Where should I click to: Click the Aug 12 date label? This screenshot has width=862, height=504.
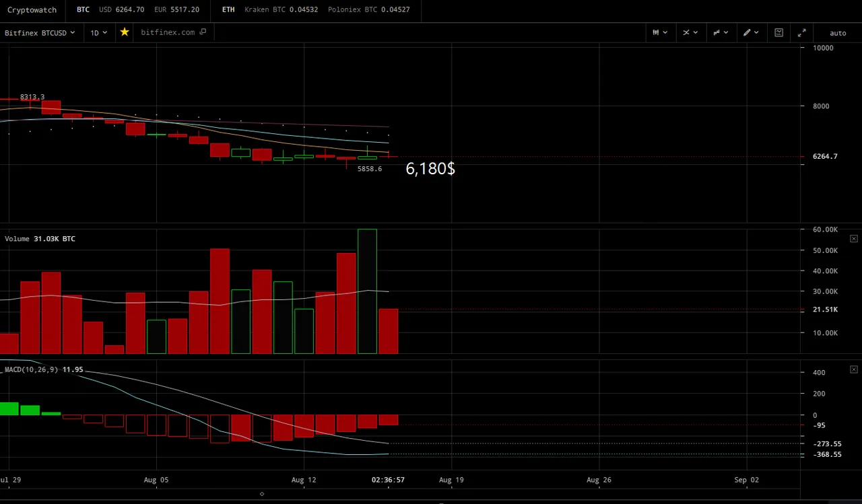pos(304,480)
